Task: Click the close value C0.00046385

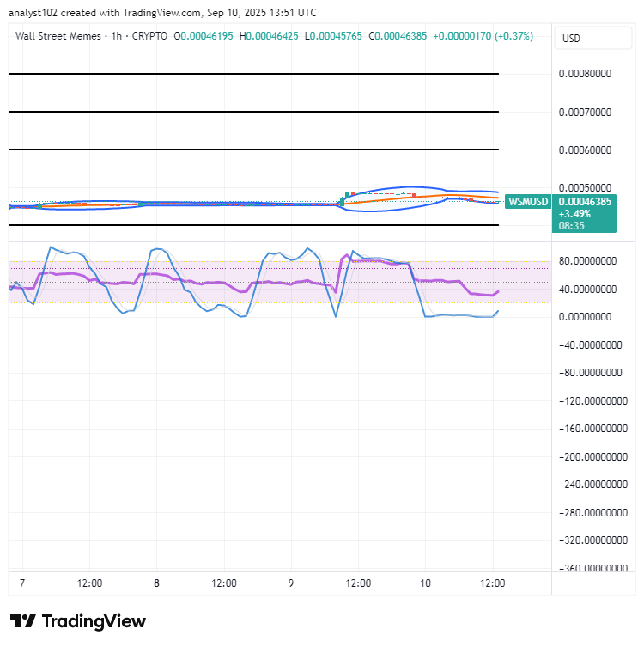Action: 398,36
